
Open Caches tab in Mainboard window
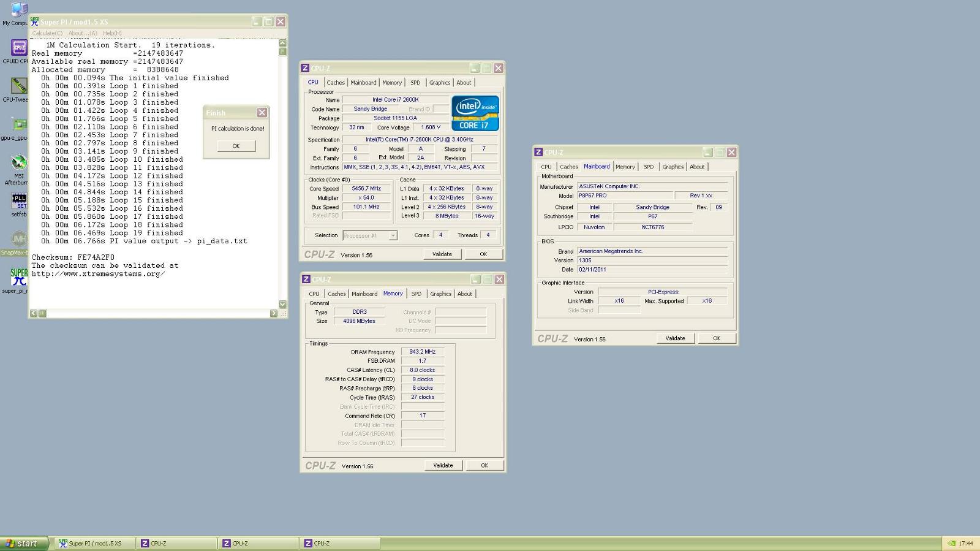(568, 167)
